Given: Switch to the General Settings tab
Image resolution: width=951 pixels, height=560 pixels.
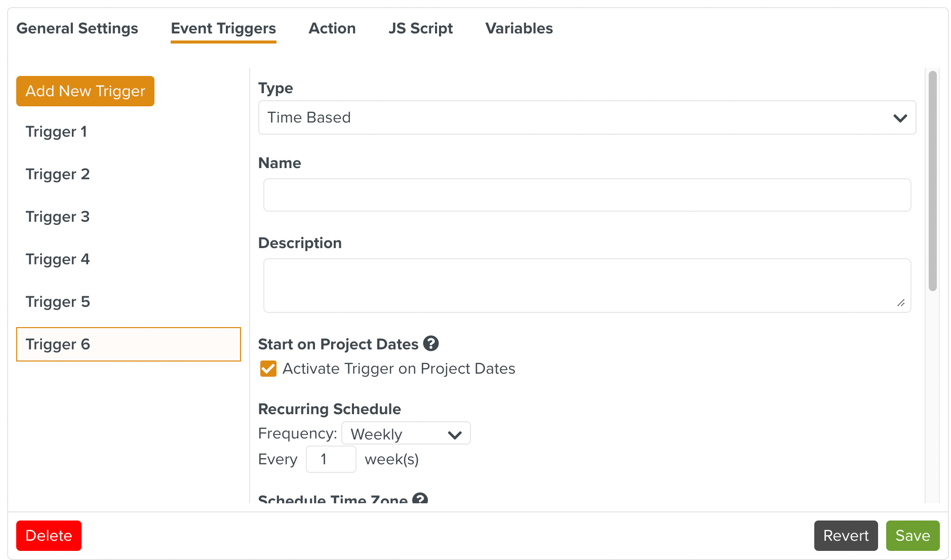Looking at the screenshot, I should click(77, 28).
